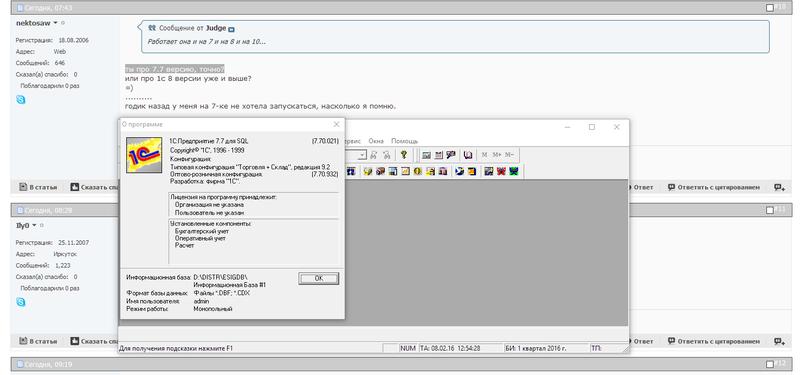This screenshot has height=375, width=800.
Task: Click the calculator toolbar icon left of calendar
Action: (427, 155)
